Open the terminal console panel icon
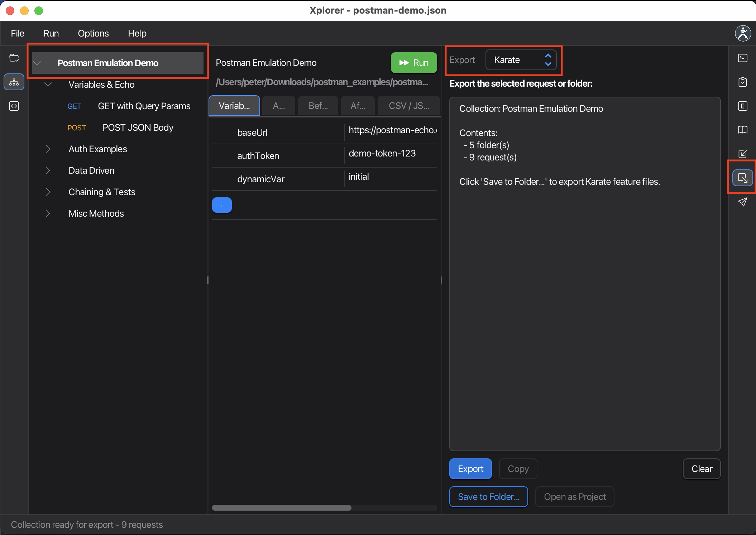This screenshot has height=535, width=756. (x=742, y=58)
